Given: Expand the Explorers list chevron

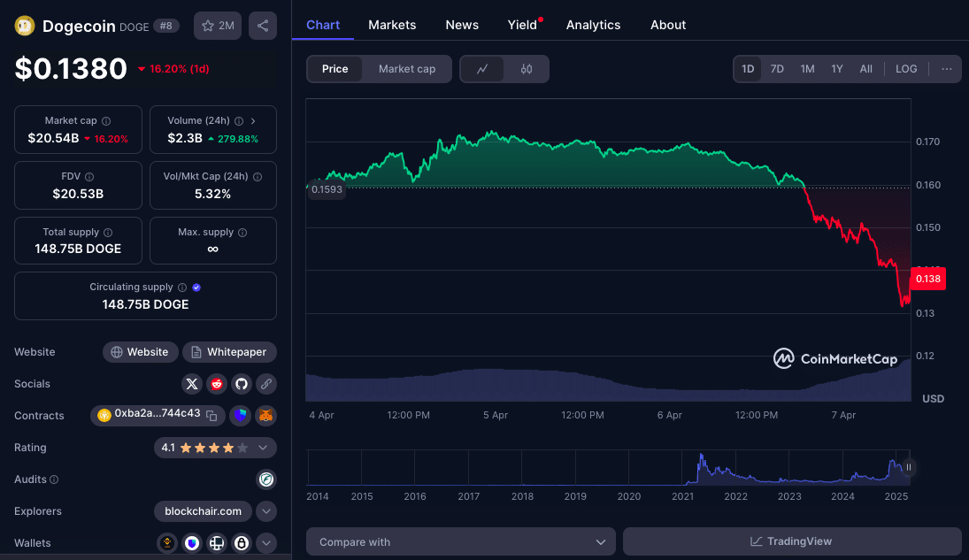Looking at the screenshot, I should pos(266,511).
